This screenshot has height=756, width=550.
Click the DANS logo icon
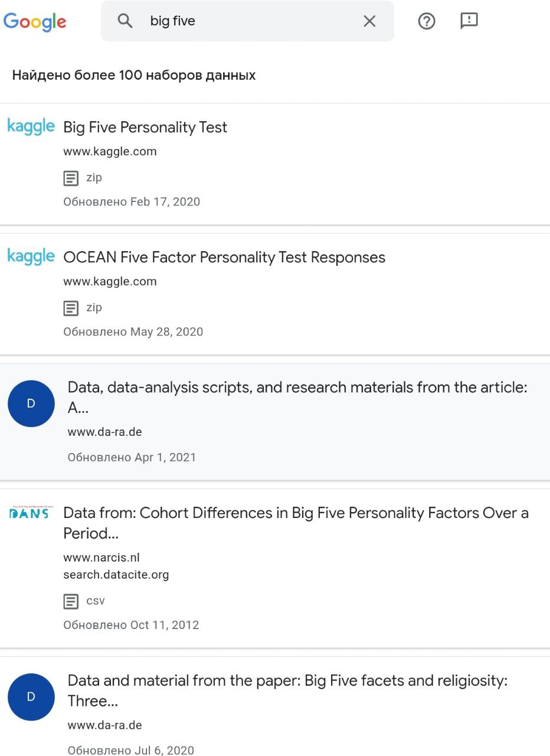pos(31,513)
